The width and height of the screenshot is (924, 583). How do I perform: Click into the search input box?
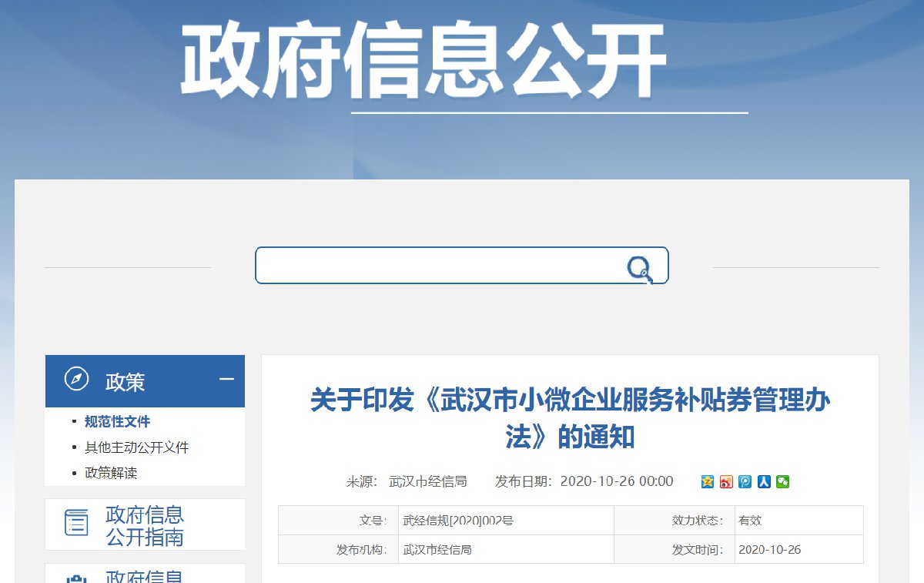462,266
